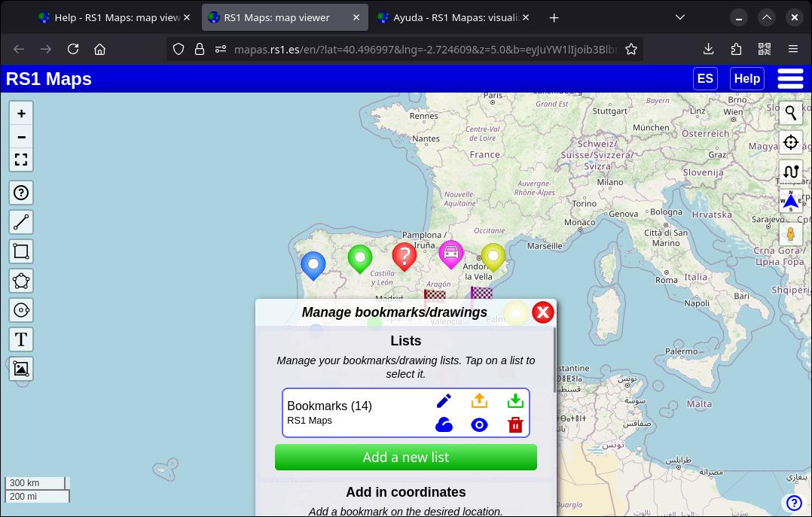Bookmark this page with the star
This screenshot has width=812, height=517.
click(630, 49)
